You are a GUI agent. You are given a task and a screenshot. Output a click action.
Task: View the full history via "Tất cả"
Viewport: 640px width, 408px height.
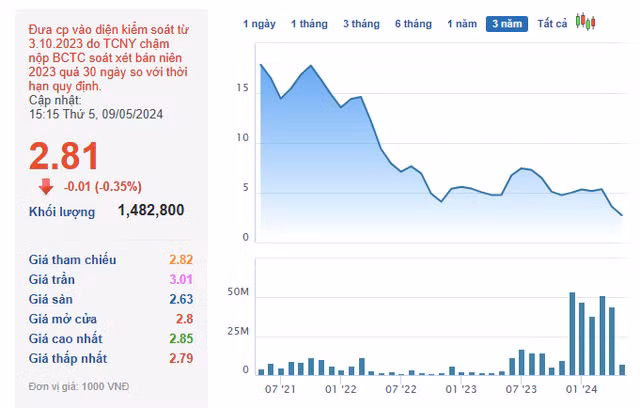pyautogui.click(x=552, y=23)
